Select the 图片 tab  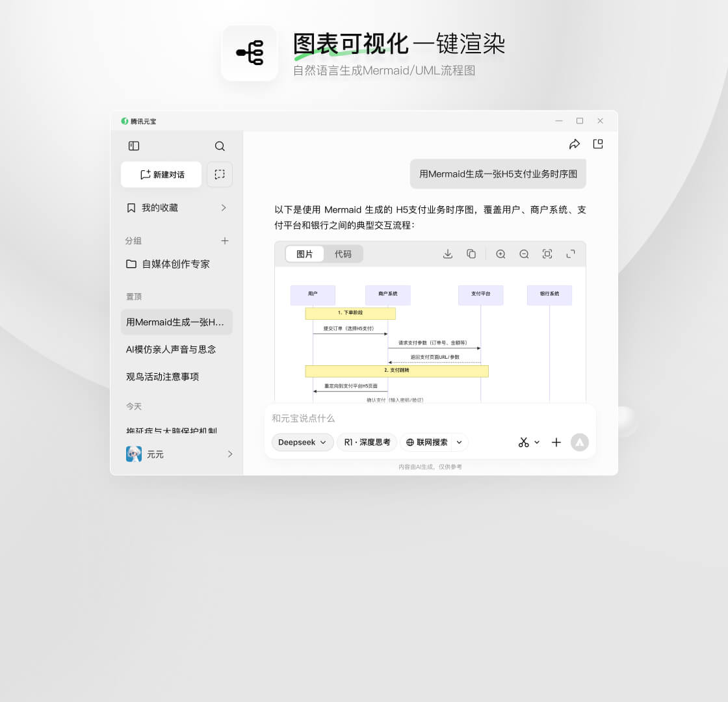[305, 254]
